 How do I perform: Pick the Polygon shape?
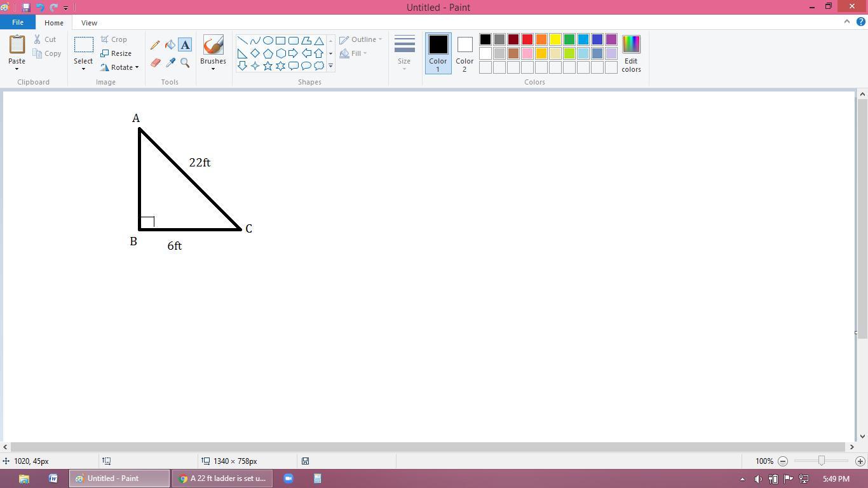point(306,41)
